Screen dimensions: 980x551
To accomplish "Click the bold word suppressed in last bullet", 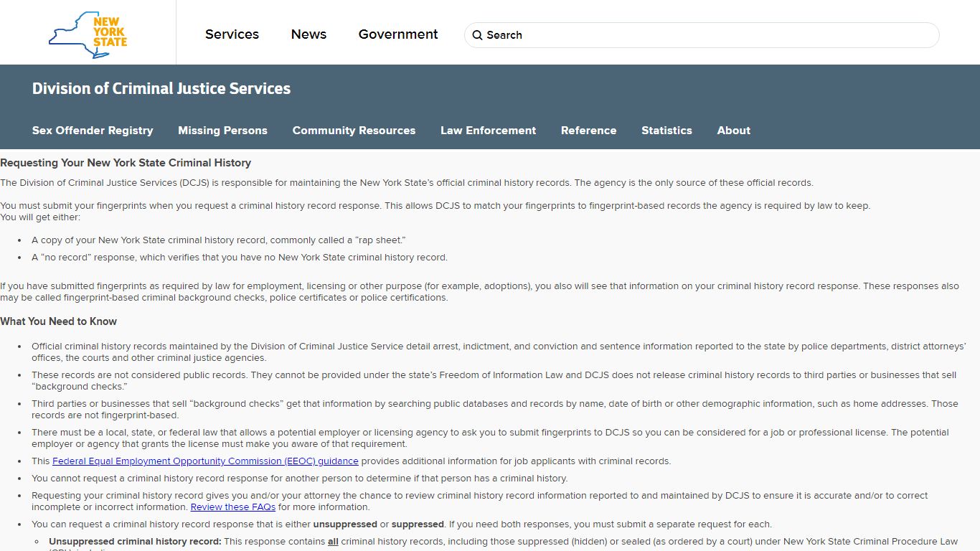I will [x=418, y=524].
